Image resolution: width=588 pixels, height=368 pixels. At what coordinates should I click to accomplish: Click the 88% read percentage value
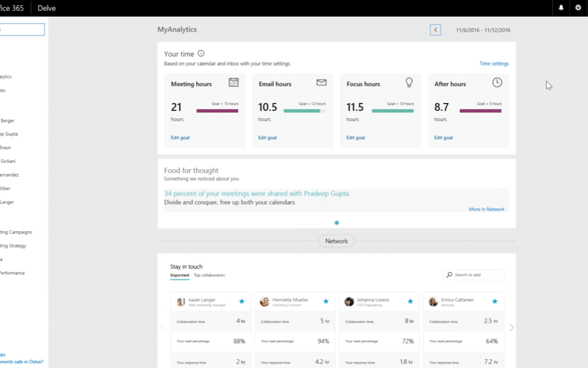tap(239, 341)
